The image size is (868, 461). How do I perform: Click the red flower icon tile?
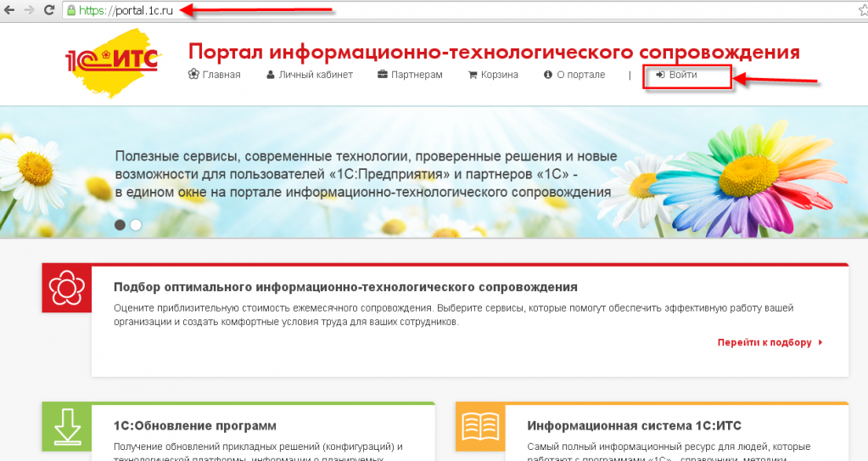point(66,289)
